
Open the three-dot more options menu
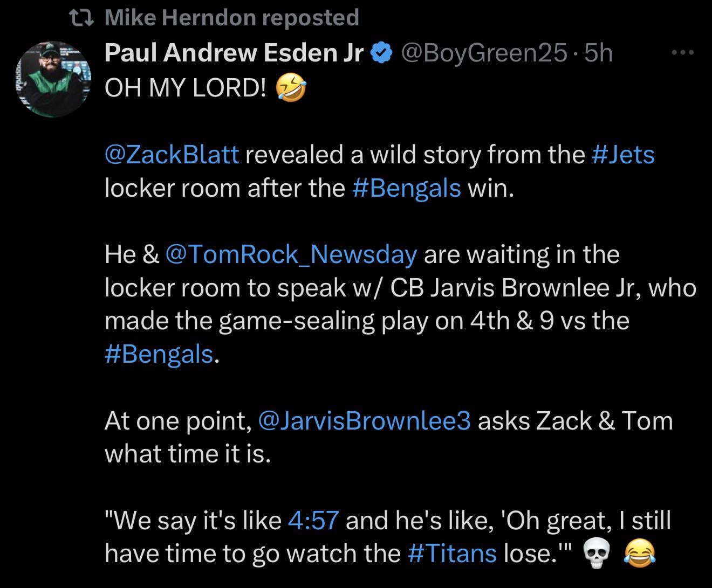[x=682, y=53]
